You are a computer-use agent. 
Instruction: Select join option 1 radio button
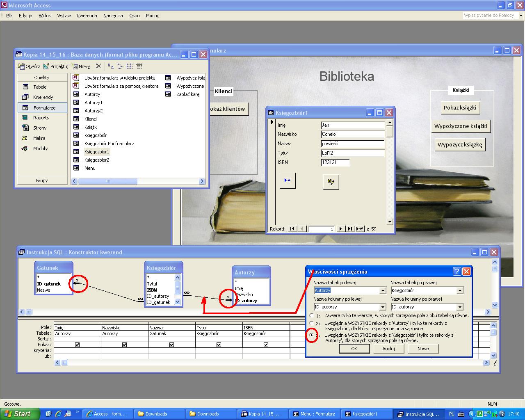click(312, 316)
